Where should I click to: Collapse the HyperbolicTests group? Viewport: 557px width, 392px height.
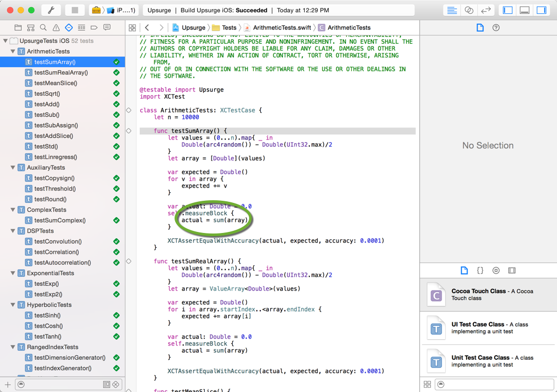point(13,305)
